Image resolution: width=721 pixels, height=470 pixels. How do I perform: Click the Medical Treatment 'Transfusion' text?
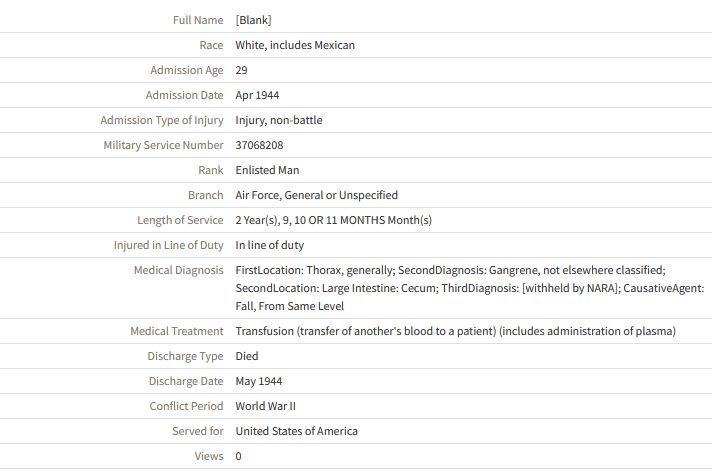coord(455,331)
